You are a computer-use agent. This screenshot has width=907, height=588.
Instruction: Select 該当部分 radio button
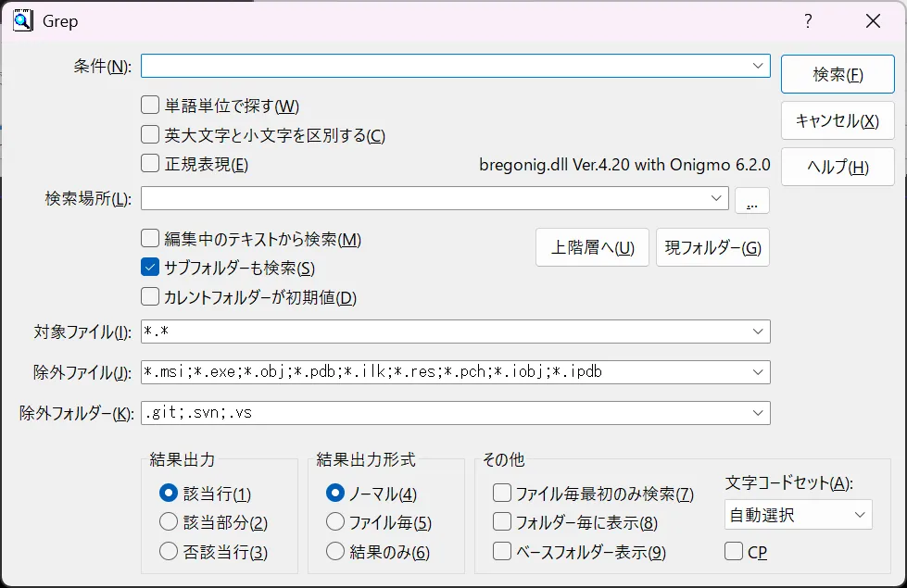point(169,523)
